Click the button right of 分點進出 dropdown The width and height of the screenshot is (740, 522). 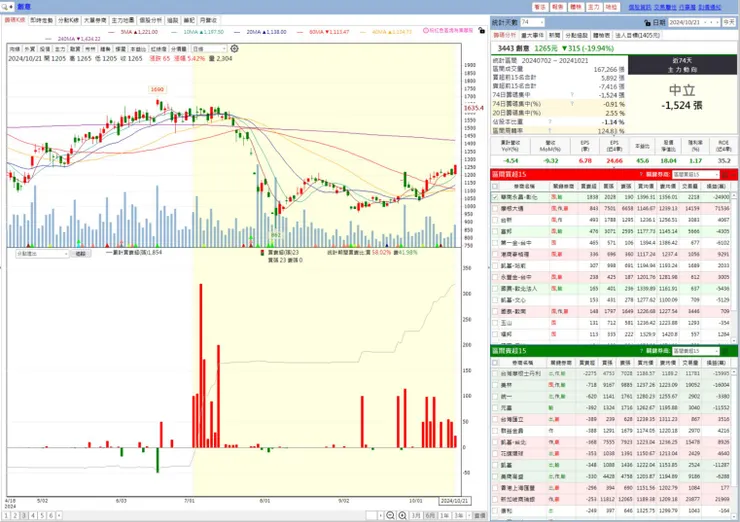pyautogui.click(x=81, y=254)
